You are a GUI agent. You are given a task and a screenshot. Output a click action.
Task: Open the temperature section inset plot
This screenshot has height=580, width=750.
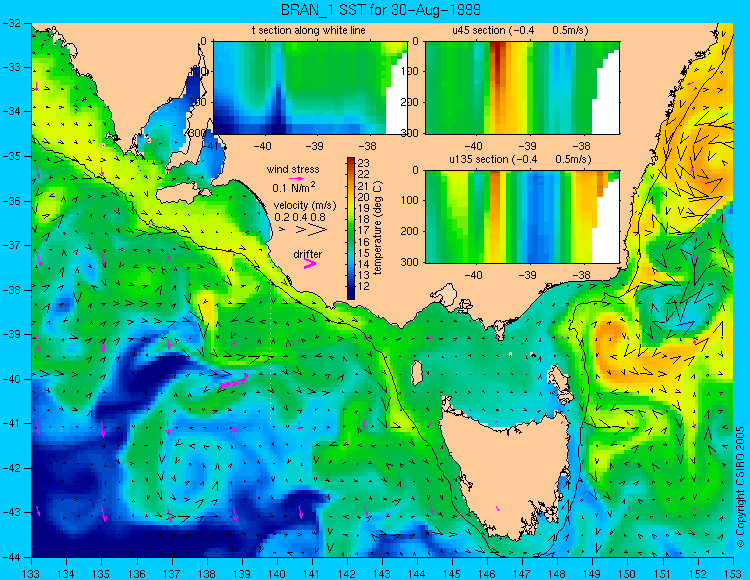pyautogui.click(x=310, y=88)
